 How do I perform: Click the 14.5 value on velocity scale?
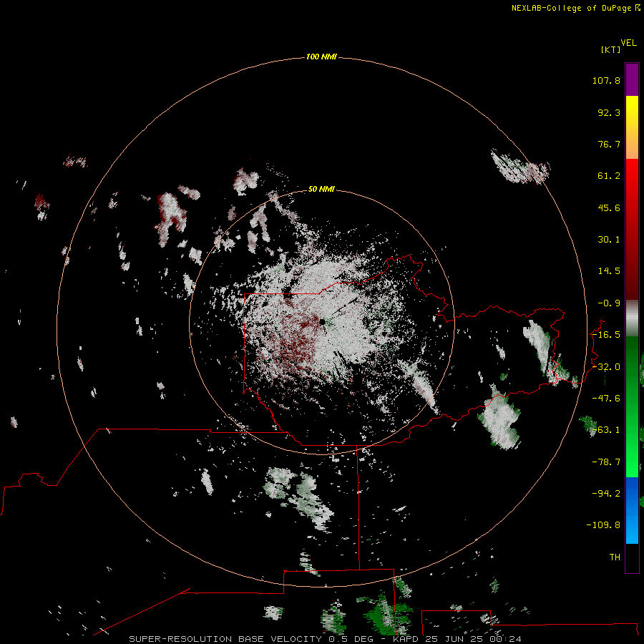(x=609, y=271)
